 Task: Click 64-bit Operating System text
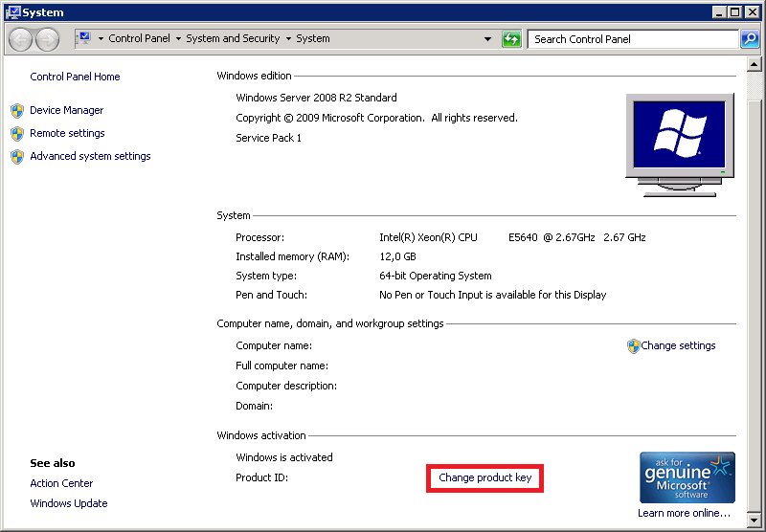click(x=436, y=276)
